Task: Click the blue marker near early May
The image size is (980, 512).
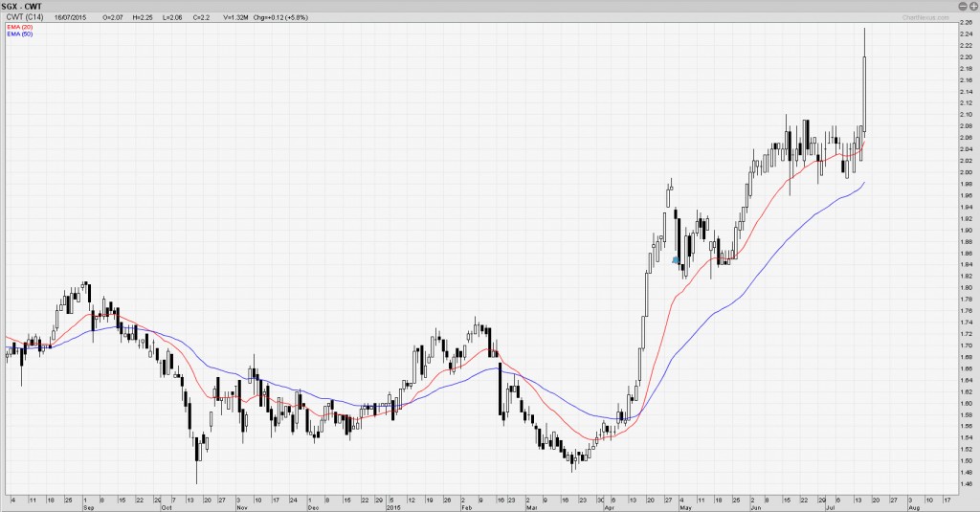Action: point(677,259)
